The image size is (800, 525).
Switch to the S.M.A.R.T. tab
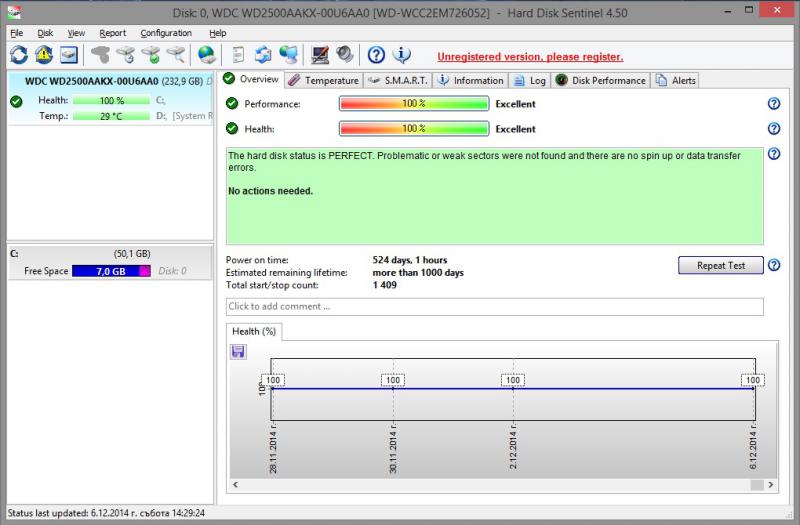(x=398, y=81)
